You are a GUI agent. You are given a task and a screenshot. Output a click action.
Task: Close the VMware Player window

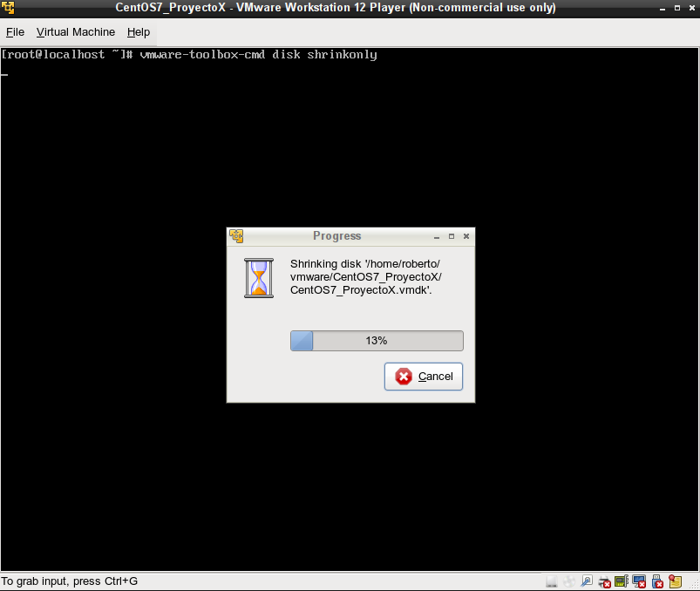pyautogui.click(x=692, y=8)
